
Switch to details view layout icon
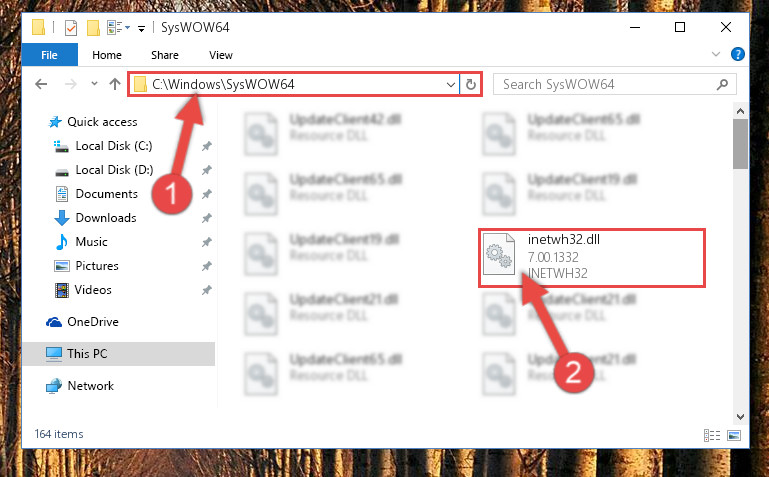712,435
